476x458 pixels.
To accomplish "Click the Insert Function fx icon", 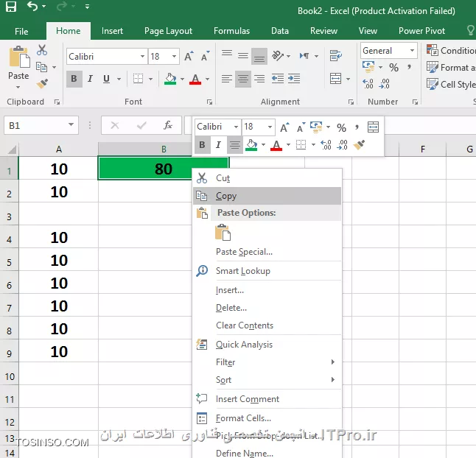I will point(167,125).
